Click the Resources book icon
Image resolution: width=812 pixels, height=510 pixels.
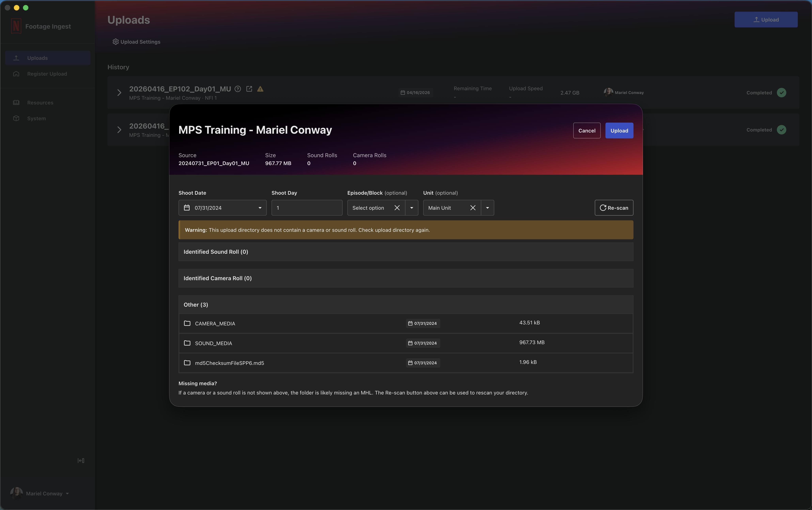16,102
